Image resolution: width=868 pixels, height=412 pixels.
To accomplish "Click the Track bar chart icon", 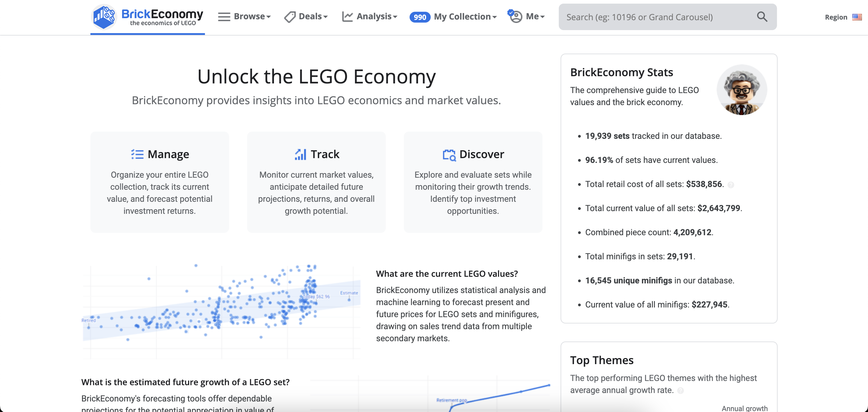I will (x=300, y=154).
